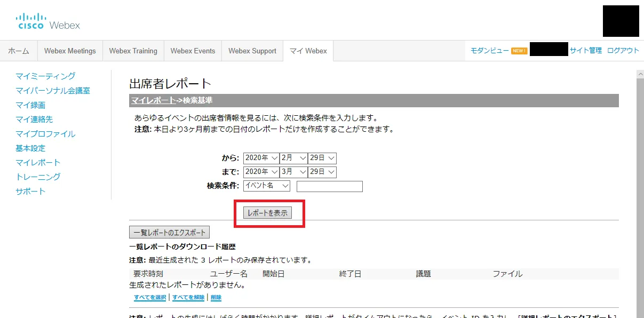The image size is (644, 318).
Task: Open the start month dropdown showing 2月
Action: 293,158
